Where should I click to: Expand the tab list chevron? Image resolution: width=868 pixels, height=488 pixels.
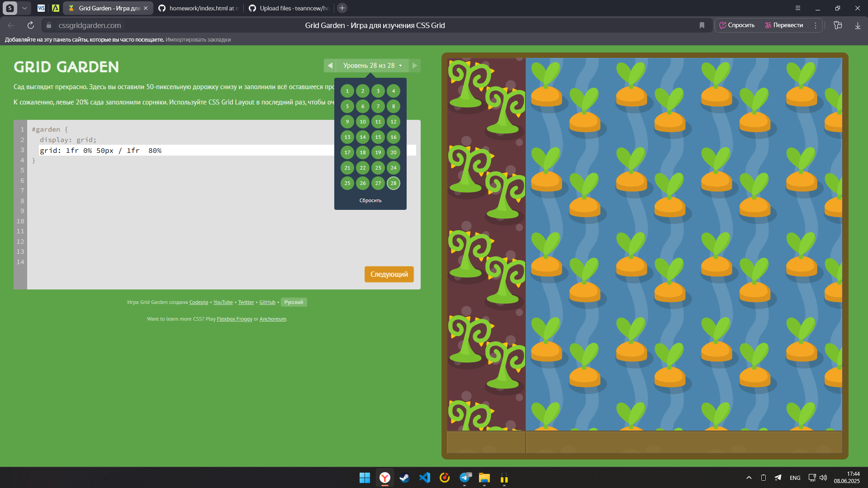24,8
